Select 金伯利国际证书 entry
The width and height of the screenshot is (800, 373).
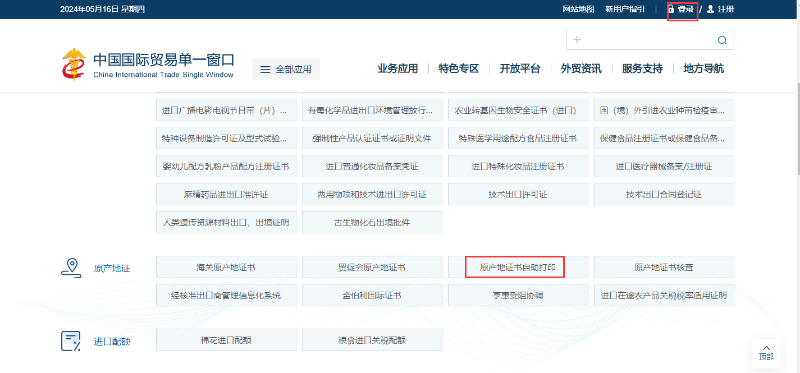coord(372,295)
